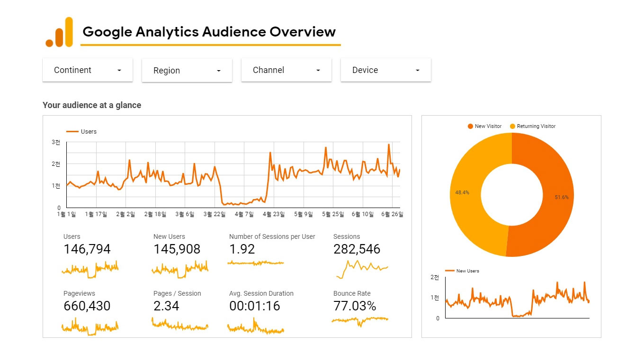Click the 3월 22일 x-axis date label
This screenshot has height=354, width=644.
215,214
